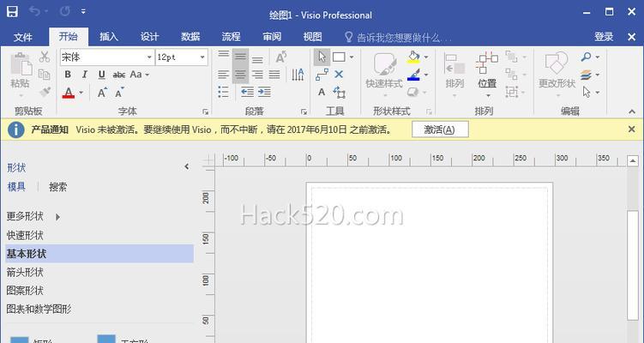The image size is (644, 343).
Task: Click the increase indent icon
Action: coord(264,92)
